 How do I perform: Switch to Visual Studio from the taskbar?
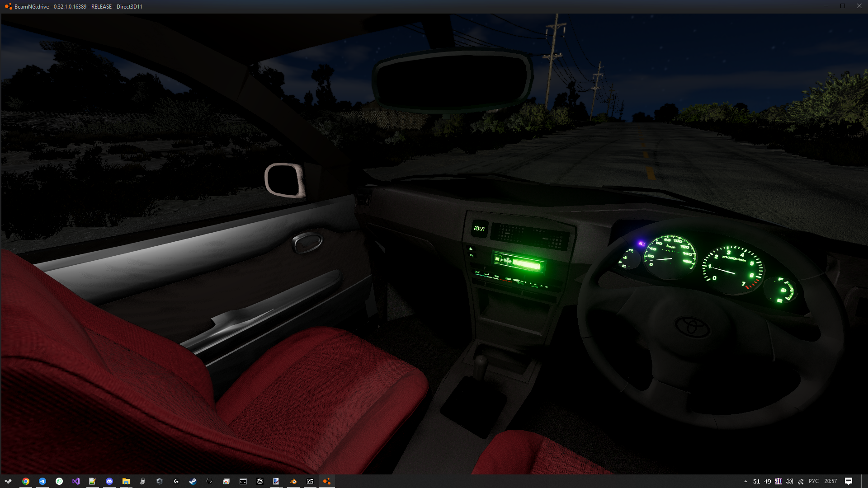coord(76,481)
